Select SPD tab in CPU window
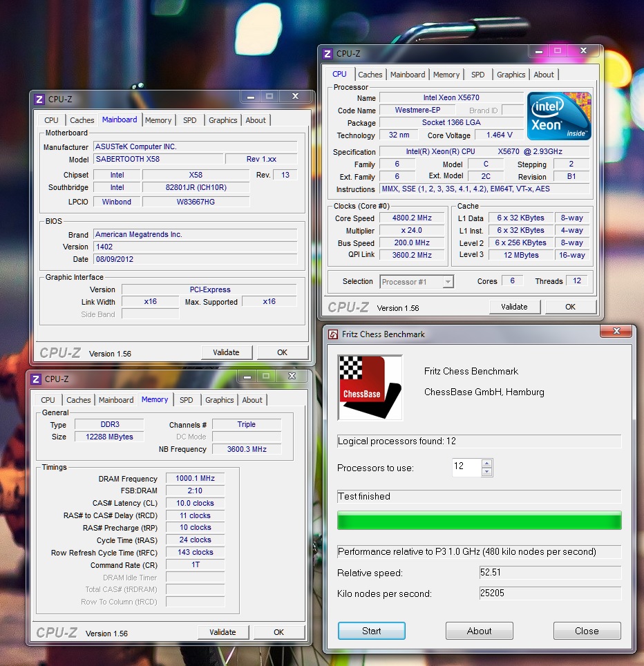Viewport: 644px width, 666px height. tap(477, 75)
